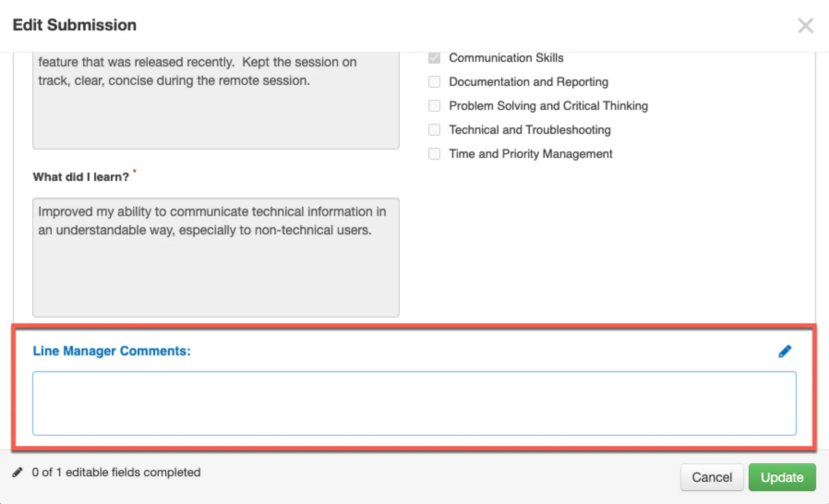This screenshot has height=504, width=829.
Task: Toggle the Communication Skills checkbox
Action: 434,58
